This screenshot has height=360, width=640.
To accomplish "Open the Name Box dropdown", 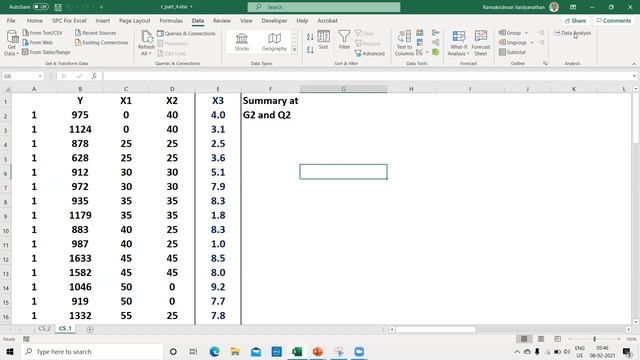I will (40, 76).
